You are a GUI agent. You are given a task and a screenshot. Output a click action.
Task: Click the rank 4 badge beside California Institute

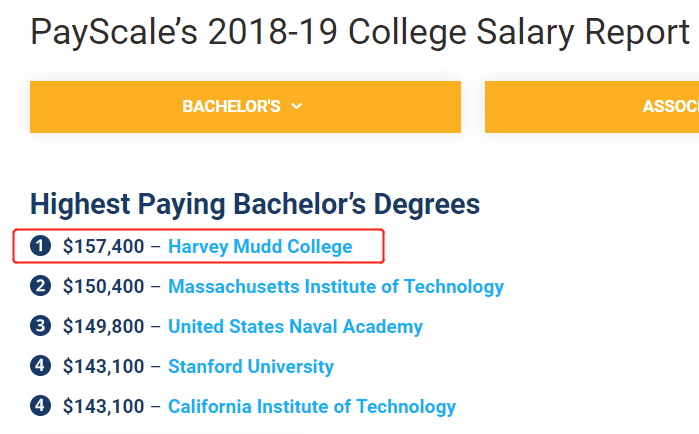(x=40, y=407)
